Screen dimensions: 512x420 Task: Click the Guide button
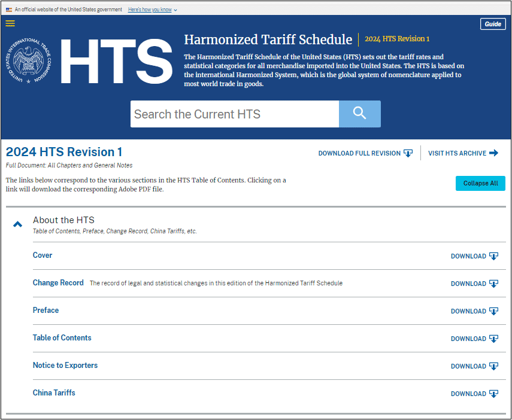tap(493, 24)
